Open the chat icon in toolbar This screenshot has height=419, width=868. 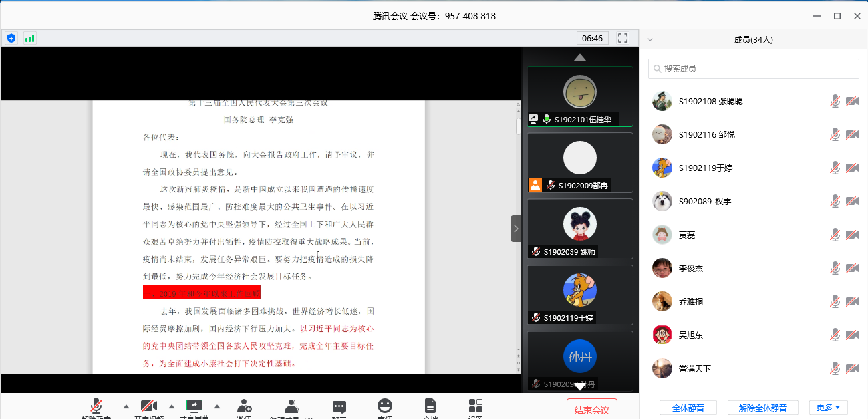[x=339, y=406]
